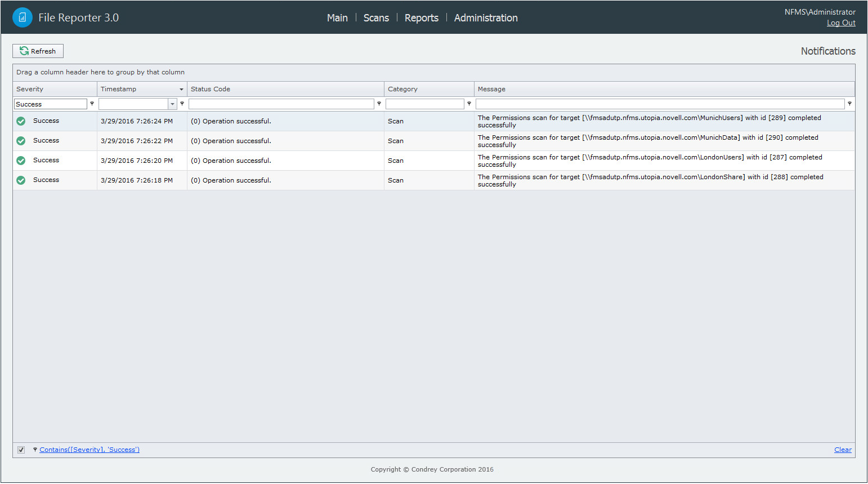Viewport: 868px width, 484px height.
Task: Open the Reports menu
Action: click(422, 18)
